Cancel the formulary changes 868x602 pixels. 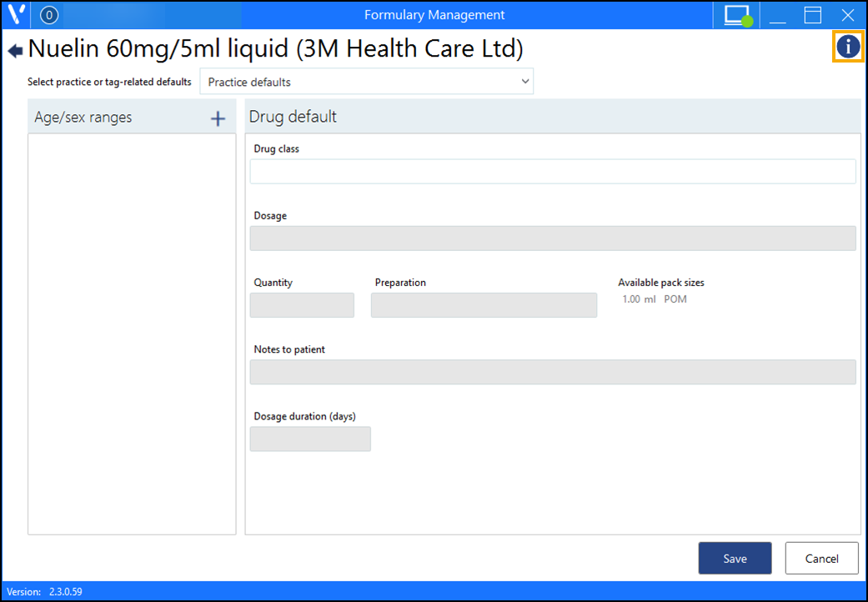[x=821, y=559]
